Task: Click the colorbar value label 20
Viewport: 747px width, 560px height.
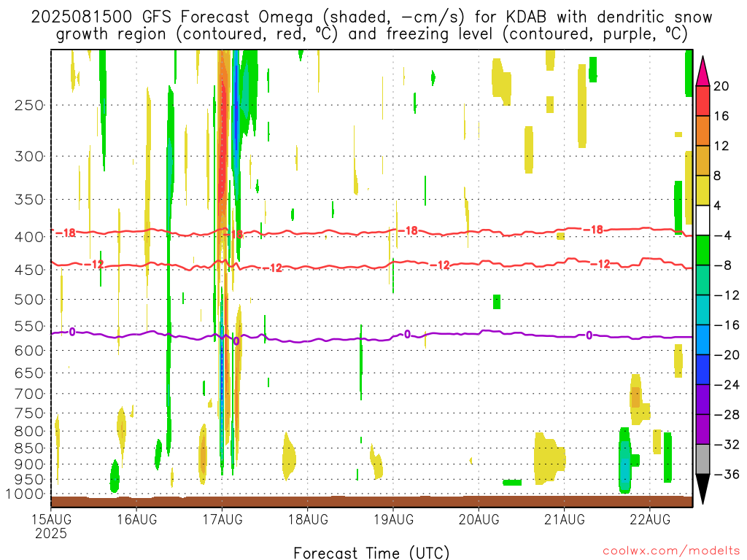Action: [721, 86]
